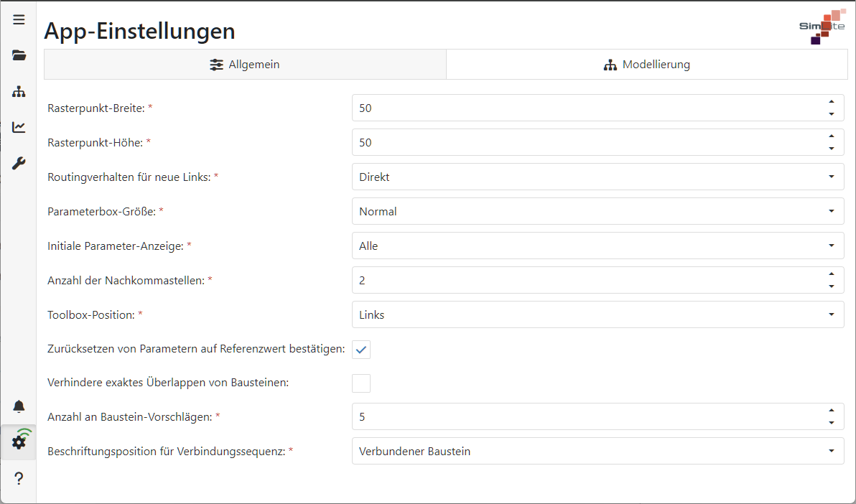Click the Routingverhalten für neue Links label
The height and width of the screenshot is (504, 856).
[x=129, y=177]
